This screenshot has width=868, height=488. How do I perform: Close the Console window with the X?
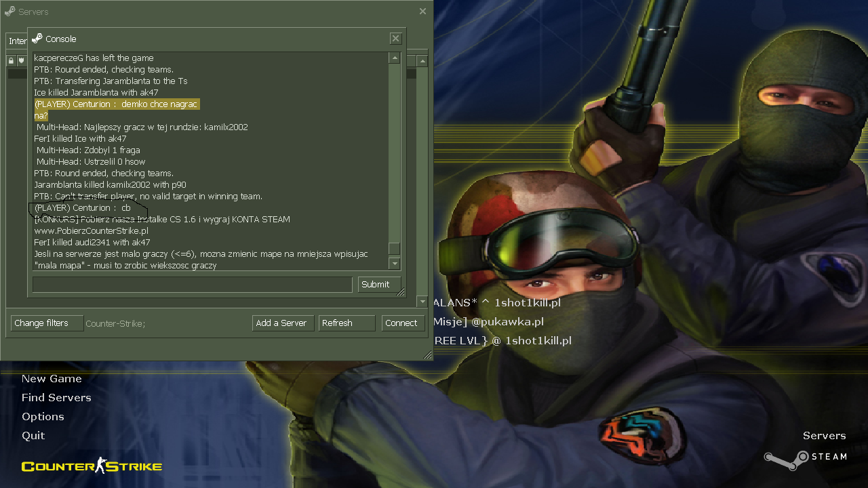[x=395, y=39]
